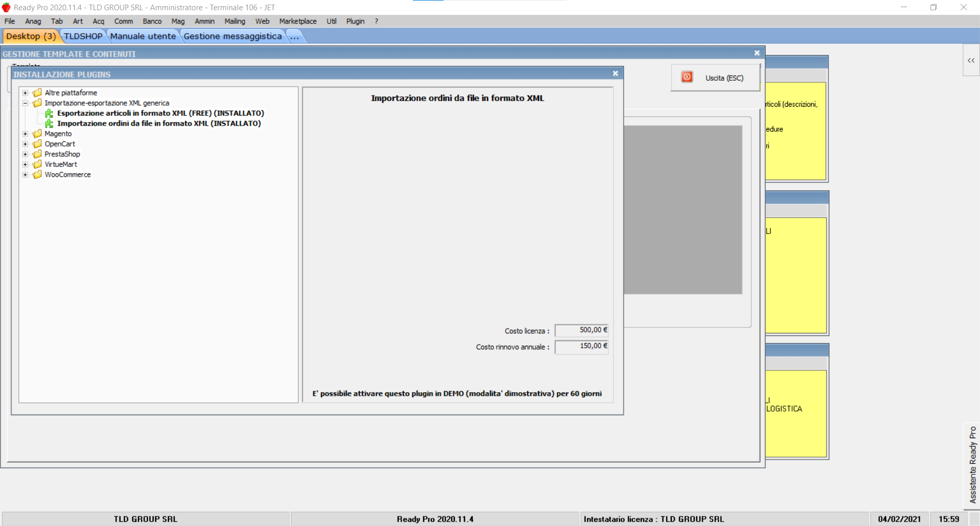Screen dimensions: 980x526
Task: Click the Ready Pro strawberry app icon
Action: click(6, 7)
